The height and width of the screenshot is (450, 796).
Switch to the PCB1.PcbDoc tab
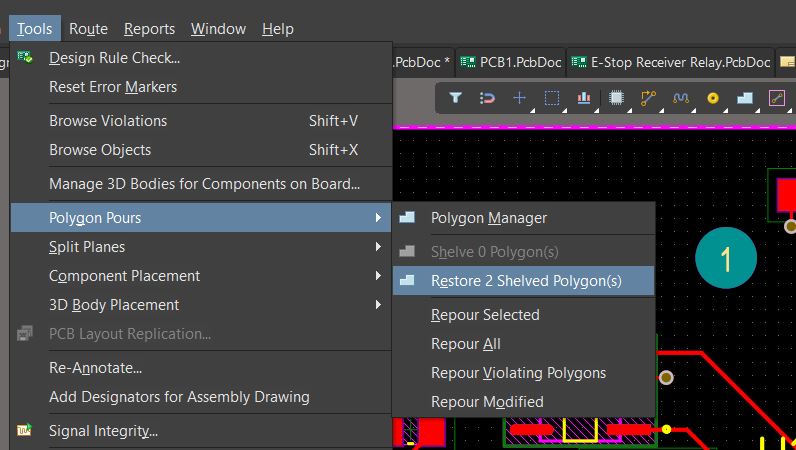click(511, 62)
